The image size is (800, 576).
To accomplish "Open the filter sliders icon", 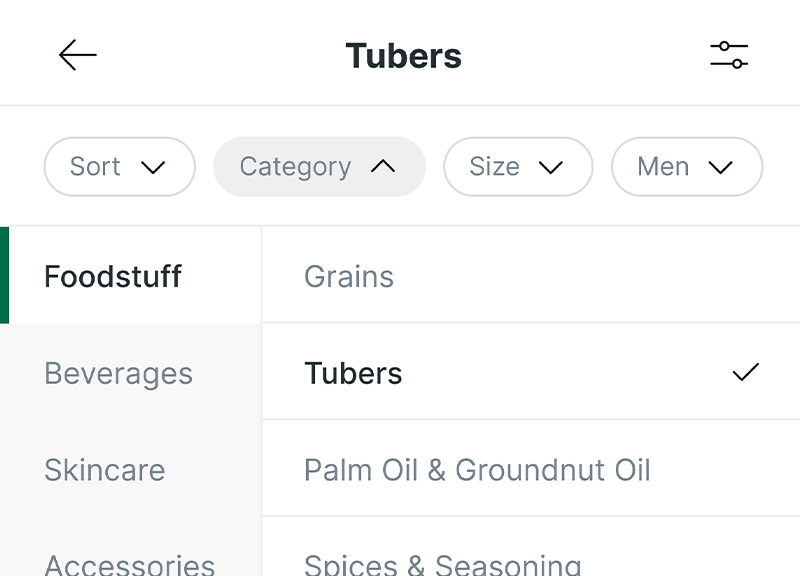I will [x=729, y=55].
